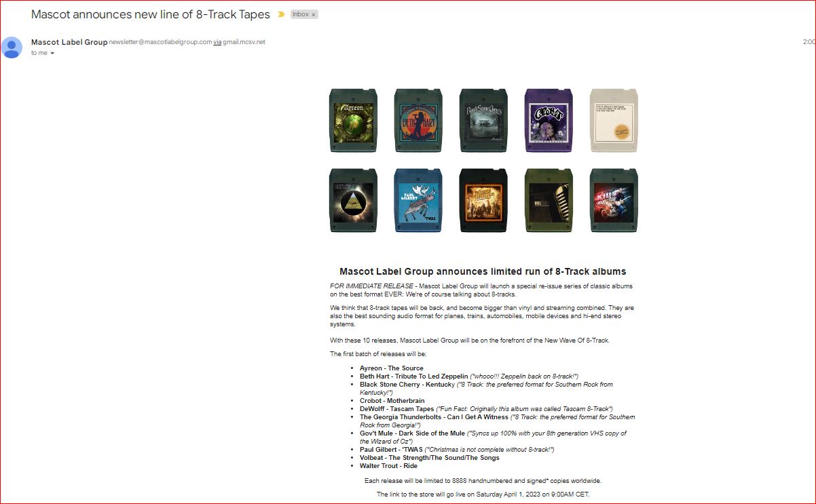816x504 pixels.
Task: Click the newsletter sender email address
Action: [160, 42]
